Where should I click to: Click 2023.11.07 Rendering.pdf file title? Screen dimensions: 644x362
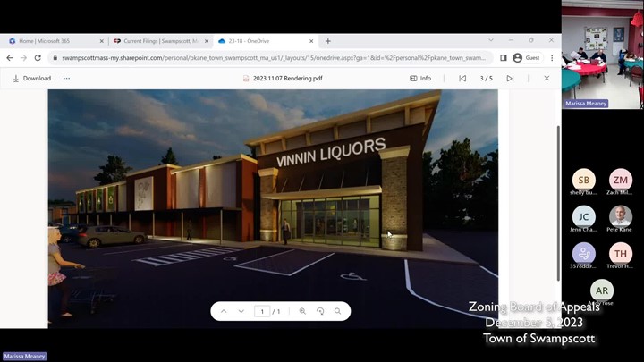[x=287, y=78]
